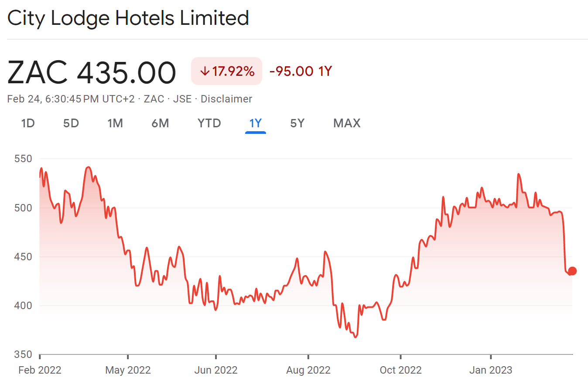588x388 pixels.
Task: Click the 17.92% decline badge
Action: tap(226, 71)
